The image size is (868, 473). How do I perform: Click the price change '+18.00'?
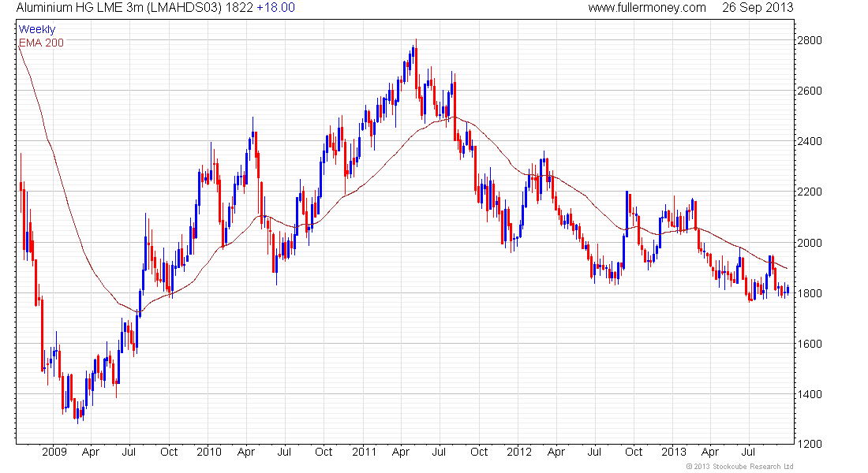pyautogui.click(x=275, y=8)
